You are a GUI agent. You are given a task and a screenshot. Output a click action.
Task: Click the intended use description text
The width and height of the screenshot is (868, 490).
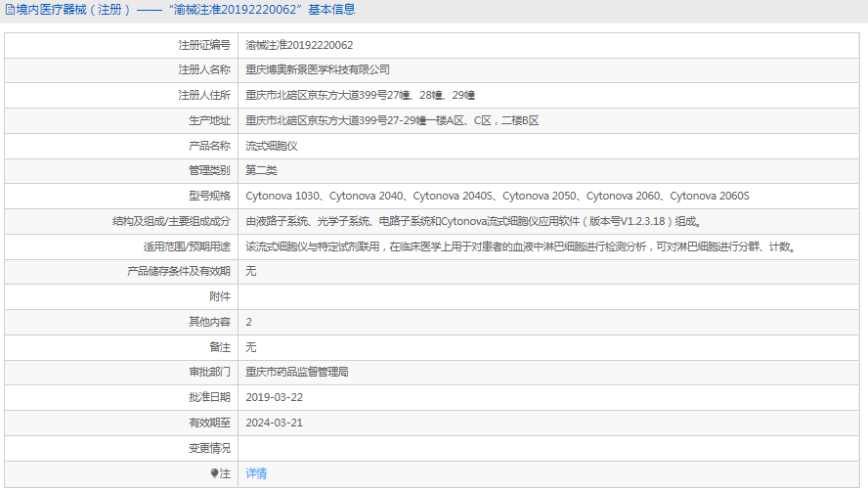[521, 246]
